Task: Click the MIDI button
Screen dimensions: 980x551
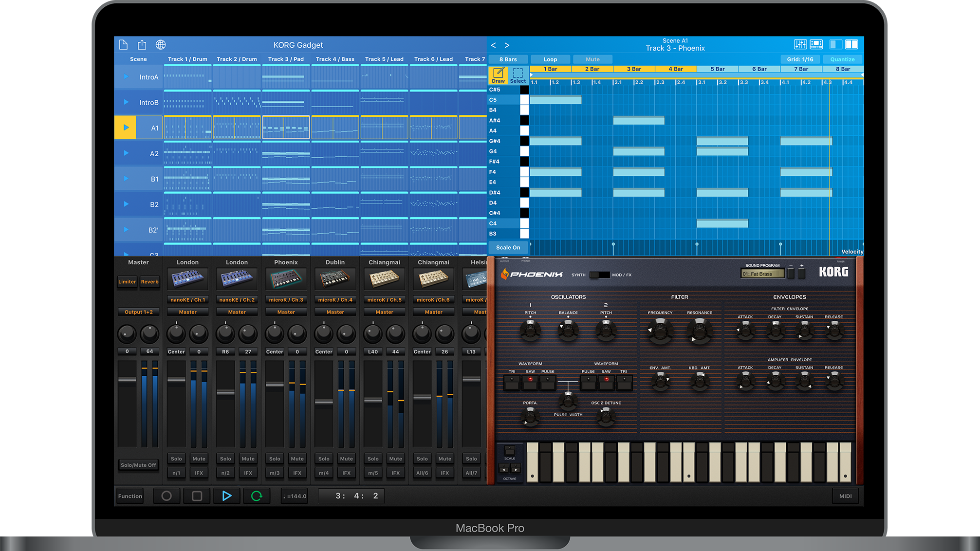Action: coord(846,496)
